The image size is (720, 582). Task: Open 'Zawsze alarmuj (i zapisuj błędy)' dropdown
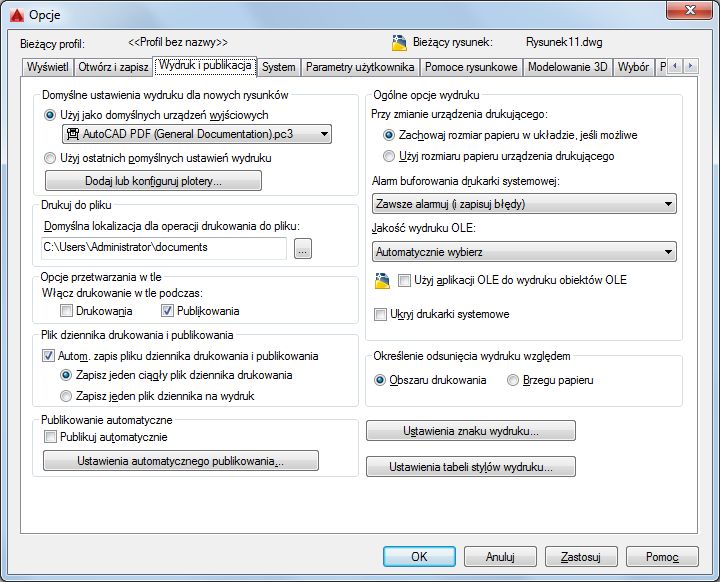(x=524, y=203)
